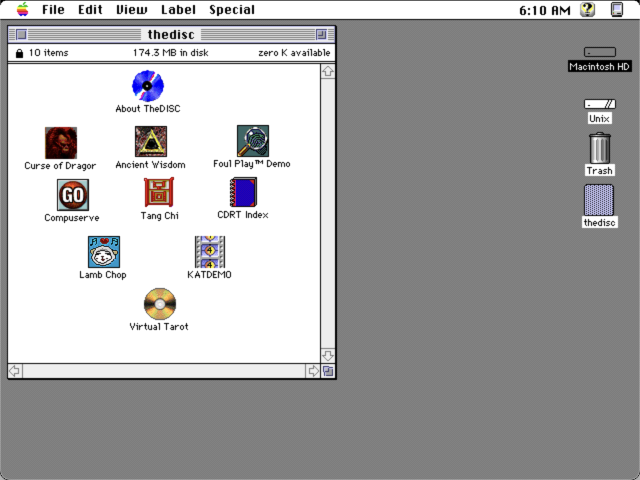Click the "About TheDISC" label text
Image resolution: width=640 pixels, height=480 pixels.
tap(148, 109)
